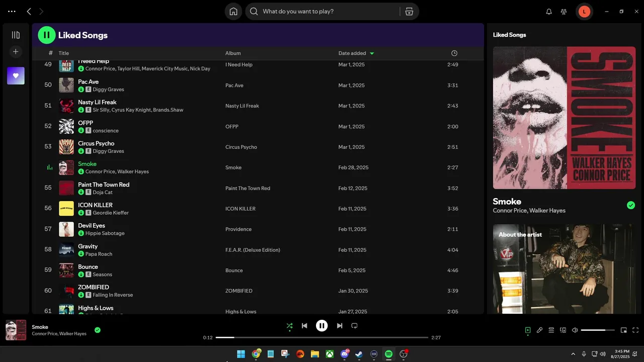Image resolution: width=644 pixels, height=362 pixels.
Task: Show hidden system tray icons
Action: click(573, 354)
